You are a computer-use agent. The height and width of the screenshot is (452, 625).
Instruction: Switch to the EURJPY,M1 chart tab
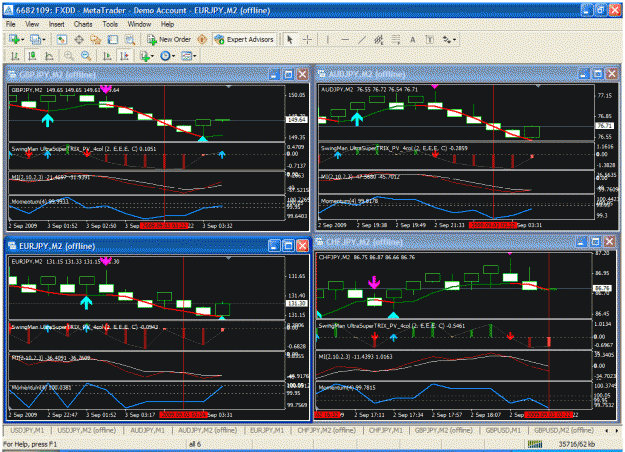click(x=267, y=430)
